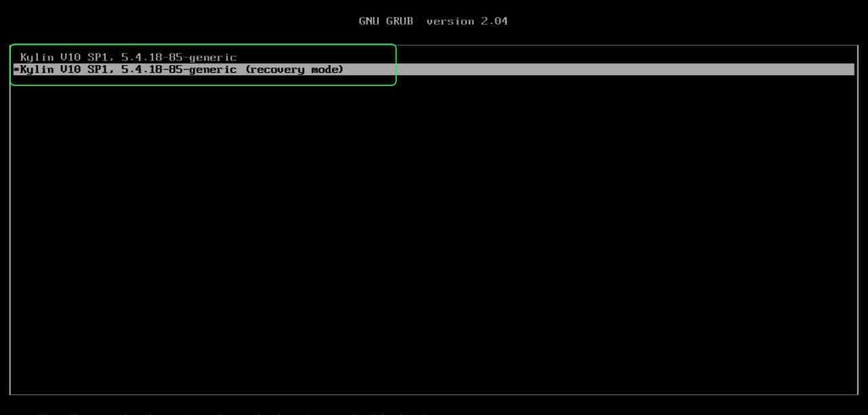
Task: Click the word "GNU" in the header
Action: 369,21
